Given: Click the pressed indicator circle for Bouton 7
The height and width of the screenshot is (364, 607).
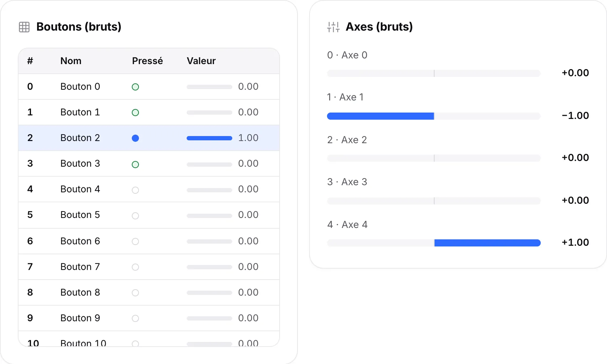Looking at the screenshot, I should [135, 267].
